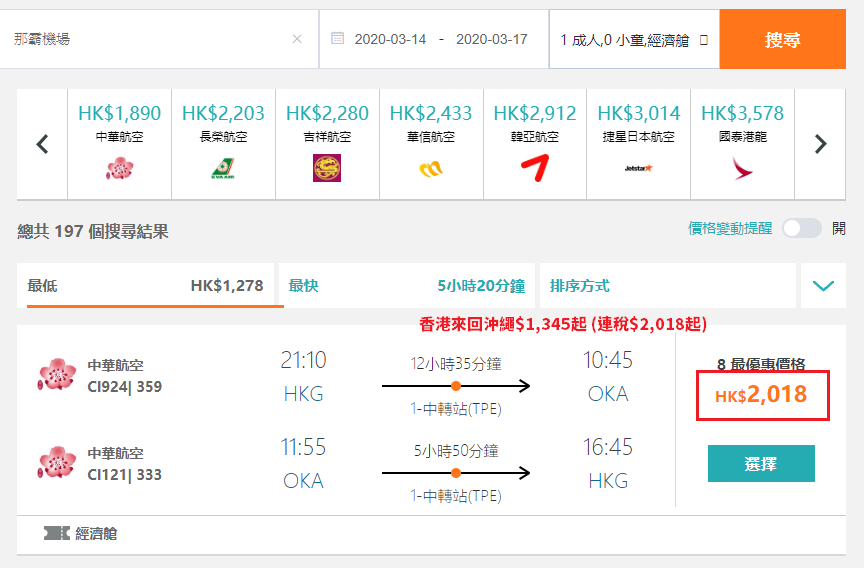
Task: Click the HK$2,018 fare price
Action: pos(763,395)
